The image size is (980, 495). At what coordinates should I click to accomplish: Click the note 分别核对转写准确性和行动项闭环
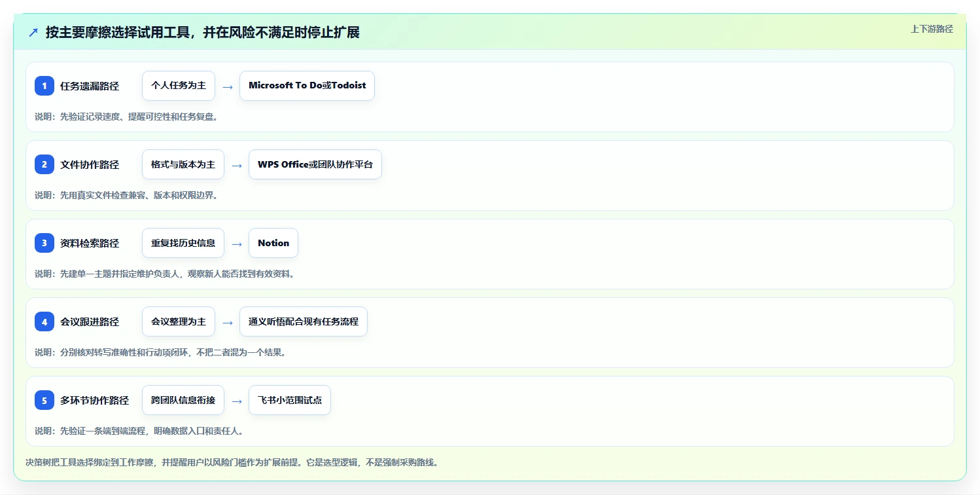161,352
